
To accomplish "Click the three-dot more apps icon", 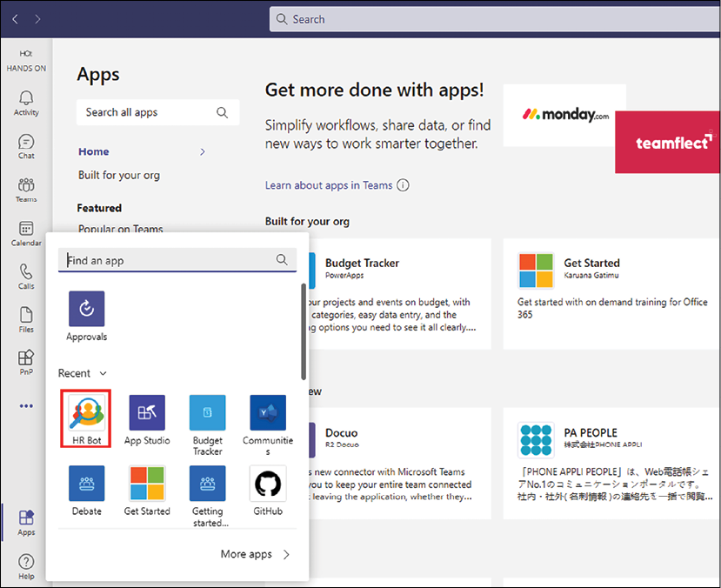I will [26, 406].
